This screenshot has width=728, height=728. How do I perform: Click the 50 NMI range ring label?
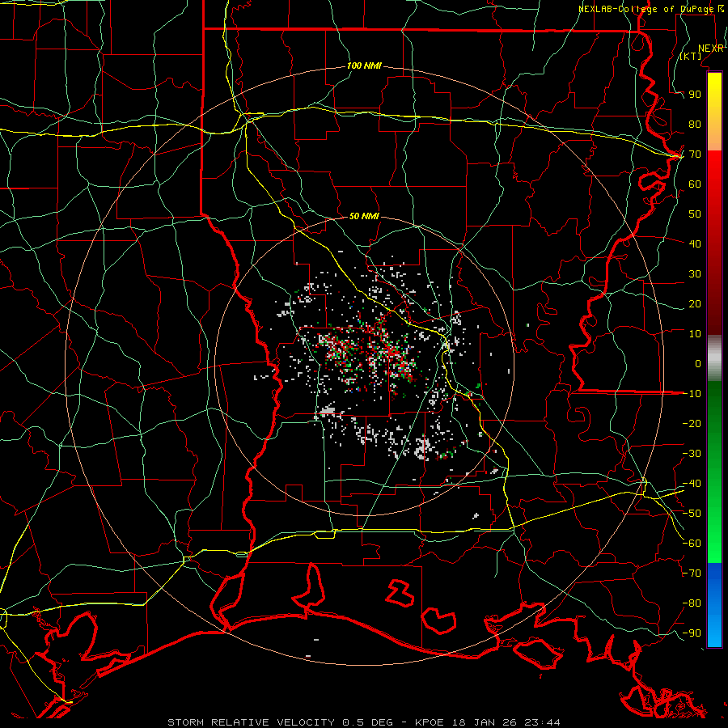(364, 216)
